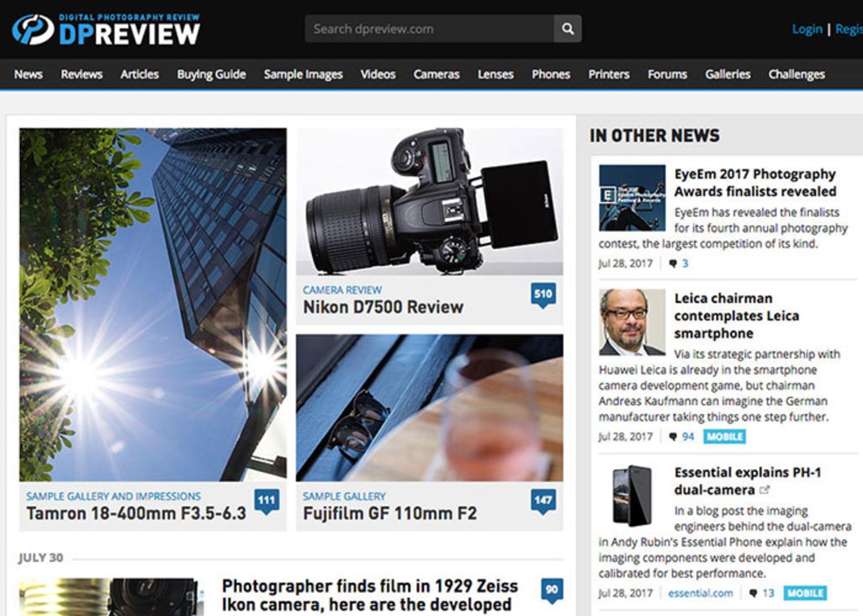863x616 pixels.
Task: Click the external link icon beside the Essential PH-1 title
Action: point(764,490)
